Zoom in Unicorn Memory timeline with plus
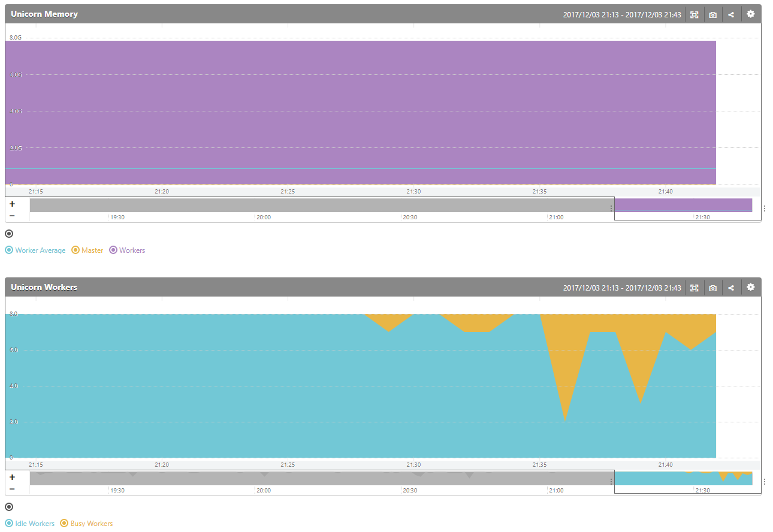The image size is (773, 532). pos(12,204)
